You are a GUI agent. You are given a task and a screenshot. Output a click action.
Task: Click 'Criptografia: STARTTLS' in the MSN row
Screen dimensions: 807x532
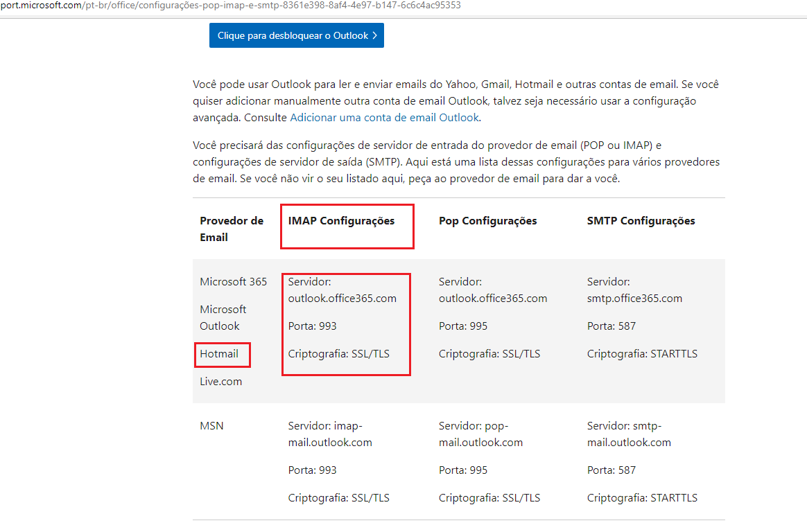[642, 497]
